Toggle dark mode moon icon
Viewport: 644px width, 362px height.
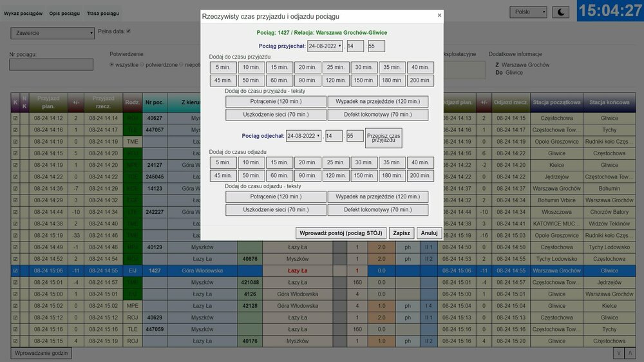coord(561,12)
